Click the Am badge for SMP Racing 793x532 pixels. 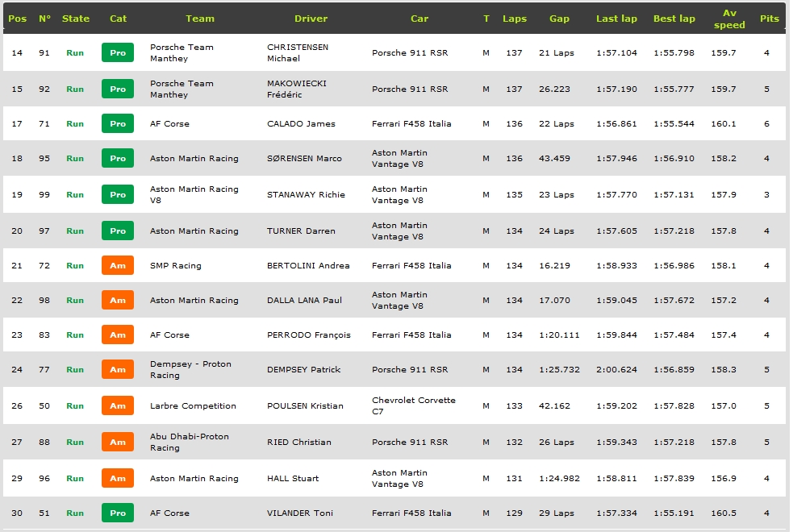[118, 266]
